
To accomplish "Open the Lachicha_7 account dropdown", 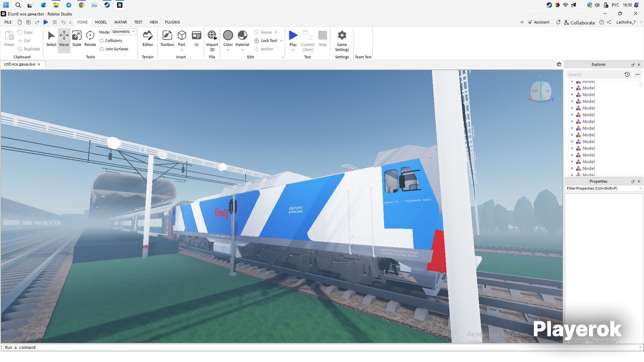I will pyautogui.click(x=641, y=22).
